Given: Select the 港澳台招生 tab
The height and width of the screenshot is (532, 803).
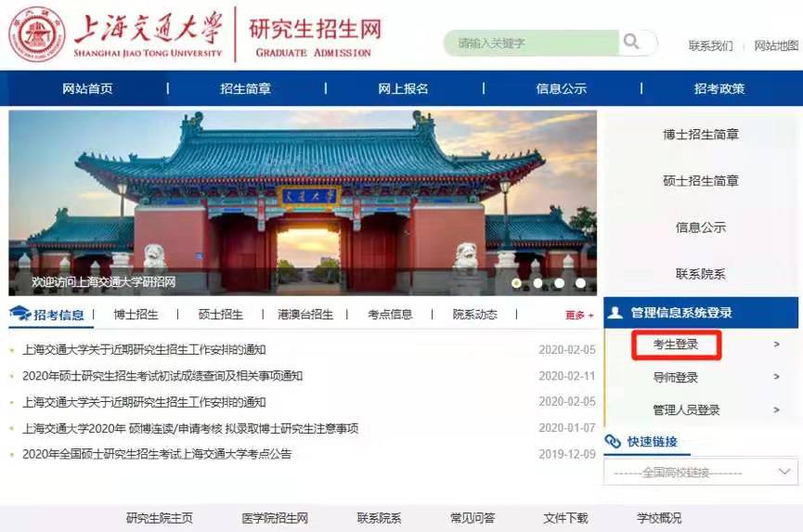Looking at the screenshot, I should [305, 315].
